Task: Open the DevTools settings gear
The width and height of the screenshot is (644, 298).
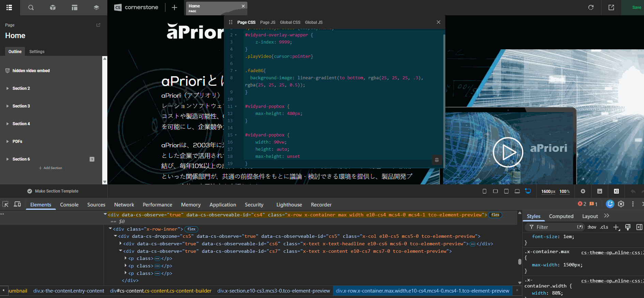Action: (x=621, y=204)
